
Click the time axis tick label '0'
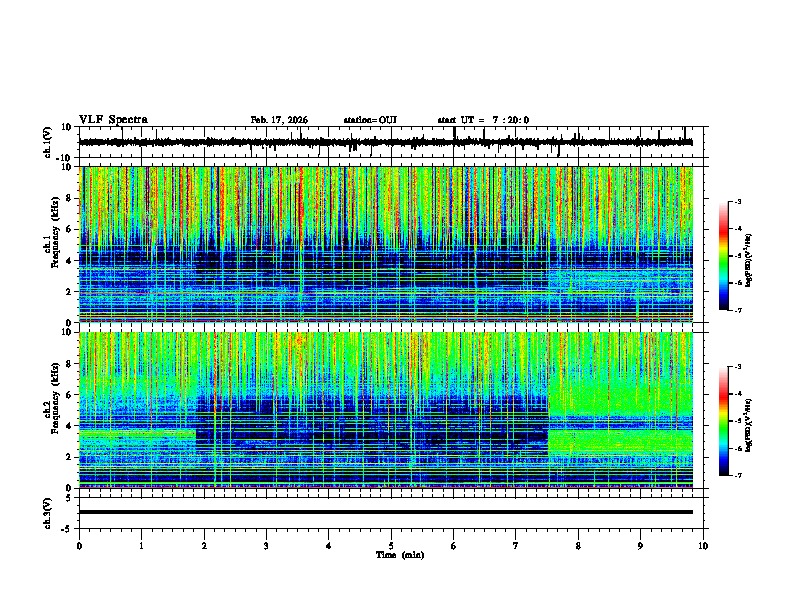pos(79,545)
